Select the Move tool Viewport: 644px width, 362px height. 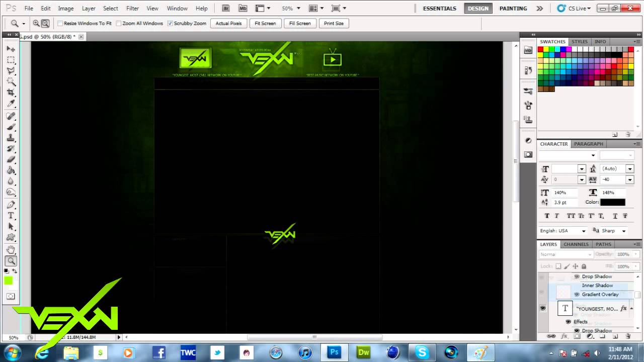[x=11, y=49]
